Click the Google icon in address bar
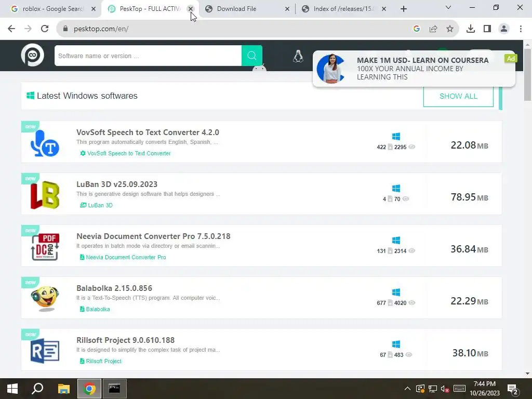This screenshot has height=399, width=532. (x=417, y=29)
